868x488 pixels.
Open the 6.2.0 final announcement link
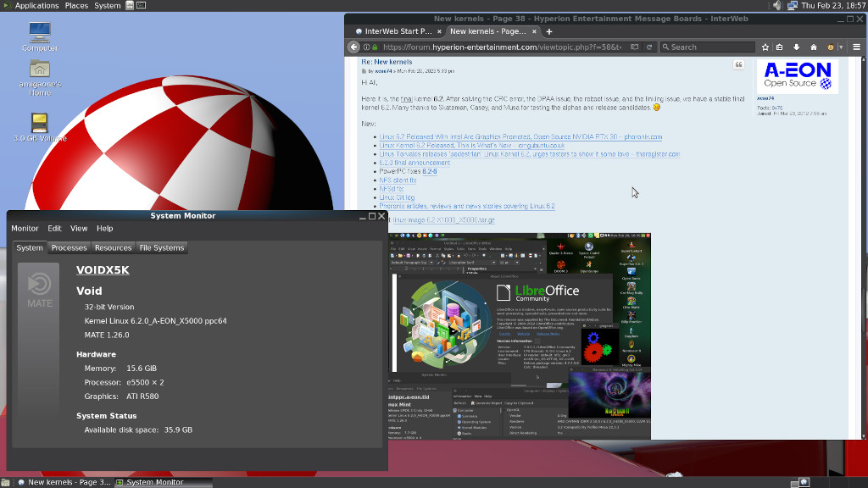coord(415,163)
